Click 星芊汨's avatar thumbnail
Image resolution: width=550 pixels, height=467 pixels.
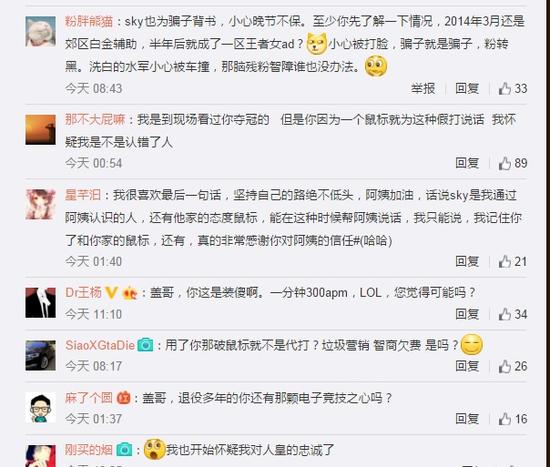tap(40, 205)
